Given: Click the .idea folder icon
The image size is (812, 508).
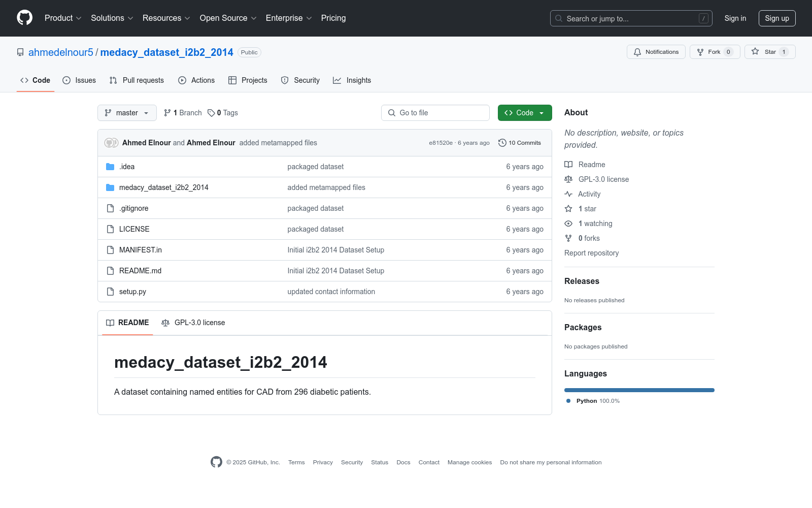Looking at the screenshot, I should (110, 167).
